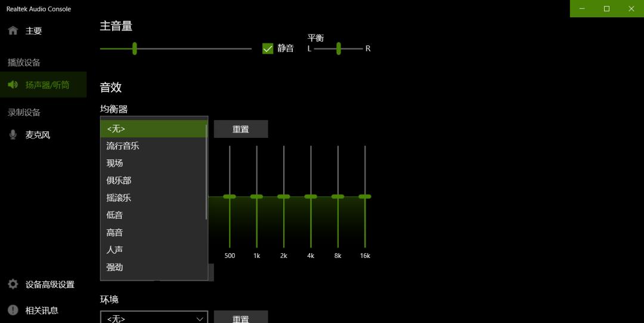Select 扬声器/听筒 playback device
644x323 pixels.
pos(43,85)
